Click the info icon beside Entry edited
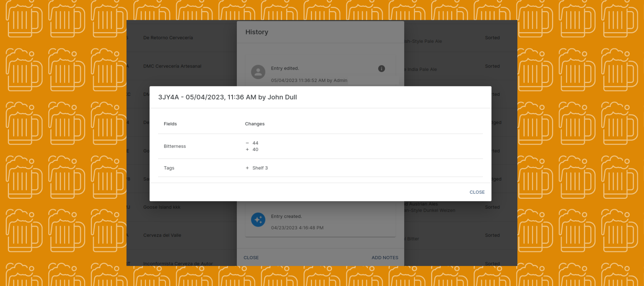The height and width of the screenshot is (286, 644). tap(381, 69)
